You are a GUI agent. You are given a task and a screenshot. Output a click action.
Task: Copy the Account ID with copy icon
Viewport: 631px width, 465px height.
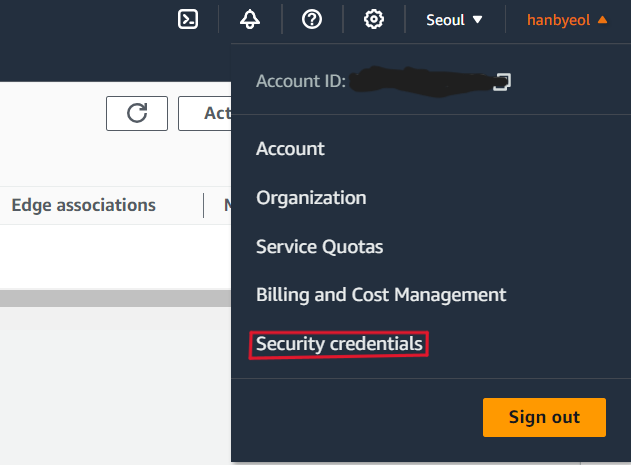[502, 82]
